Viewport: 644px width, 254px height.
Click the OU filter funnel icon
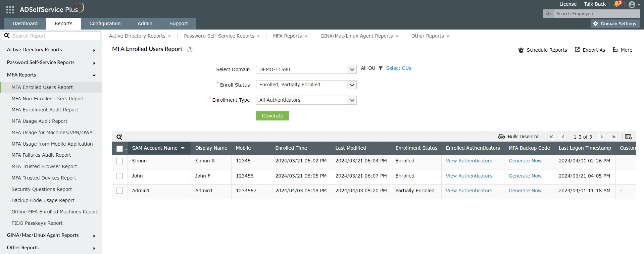(x=381, y=68)
